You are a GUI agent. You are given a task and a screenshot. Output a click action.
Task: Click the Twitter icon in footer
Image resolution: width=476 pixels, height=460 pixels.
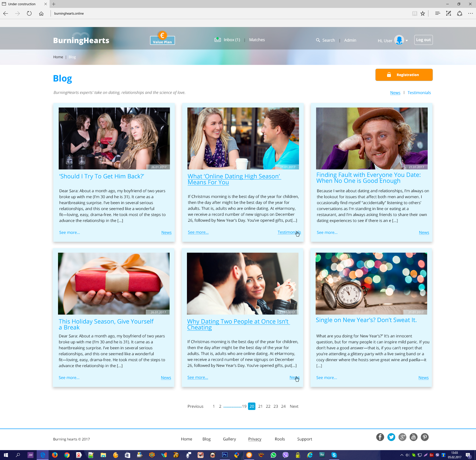click(391, 437)
